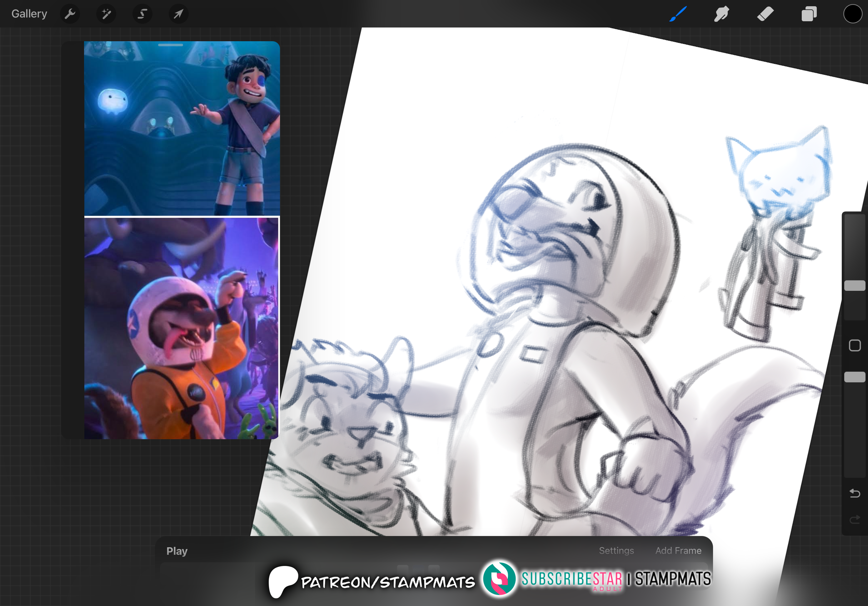The width and height of the screenshot is (868, 606).
Task: Select the Smudge tool
Action: [x=721, y=14]
